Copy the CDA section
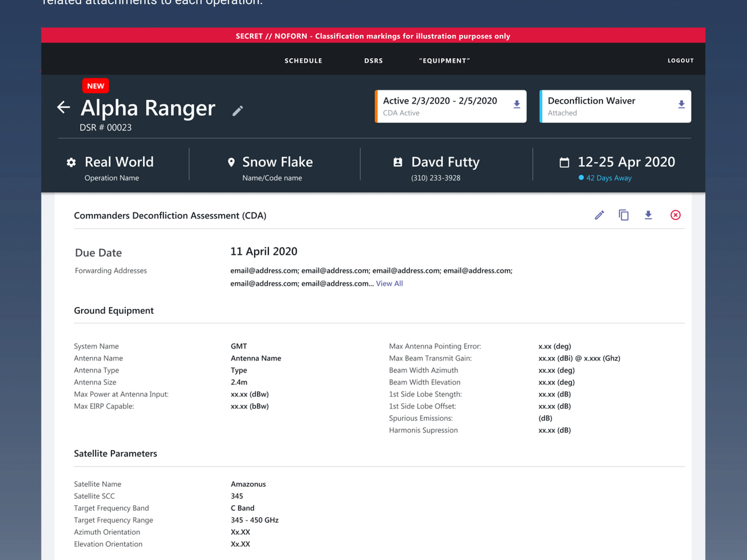This screenshot has height=560, width=747. (624, 215)
